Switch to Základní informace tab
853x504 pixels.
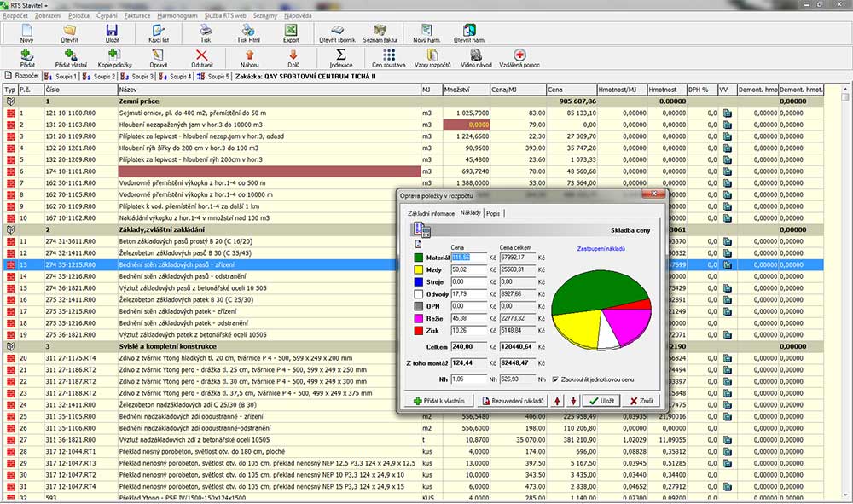click(431, 213)
